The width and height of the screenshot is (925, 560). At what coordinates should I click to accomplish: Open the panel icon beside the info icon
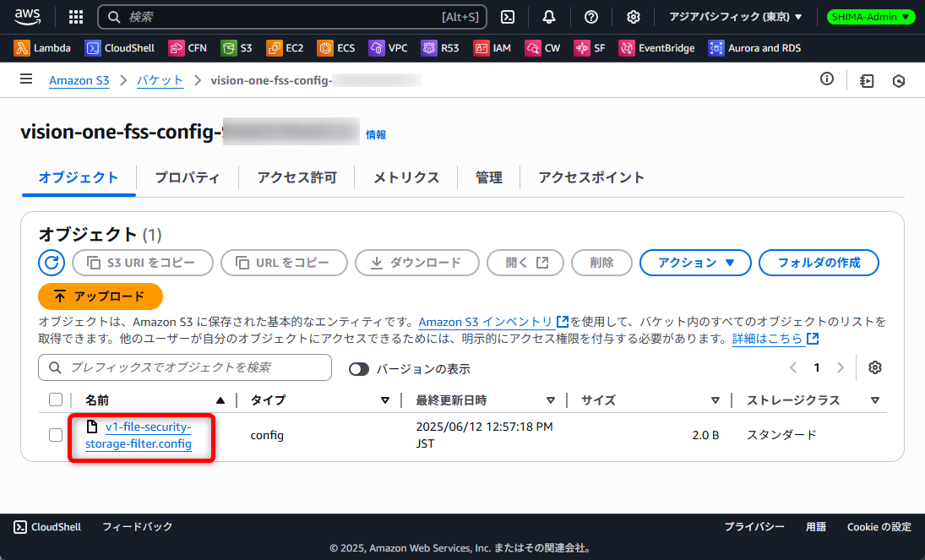(x=867, y=81)
